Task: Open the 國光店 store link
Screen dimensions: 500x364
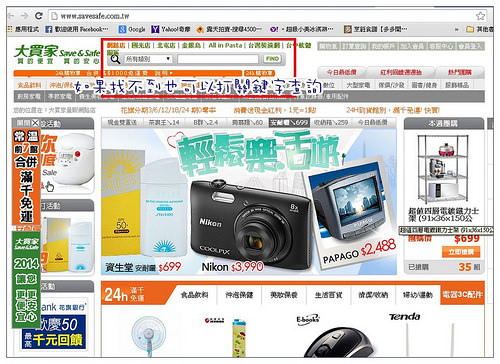Action: 141,45
